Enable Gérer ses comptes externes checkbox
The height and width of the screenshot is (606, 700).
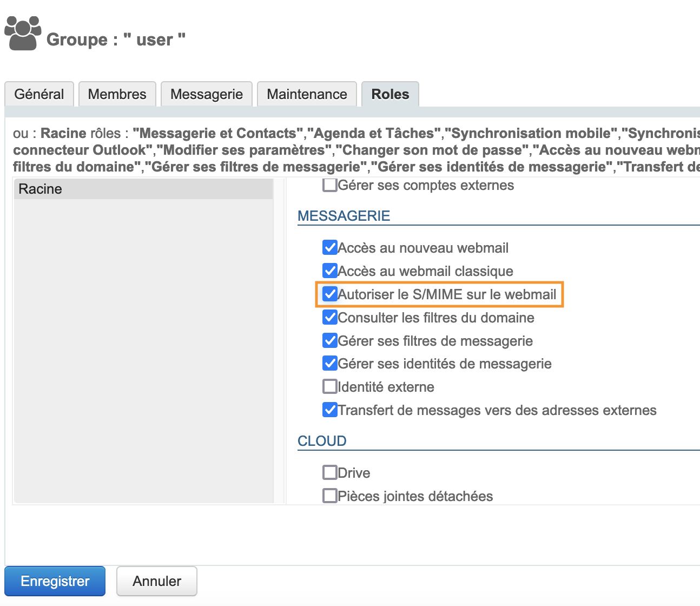click(x=329, y=185)
